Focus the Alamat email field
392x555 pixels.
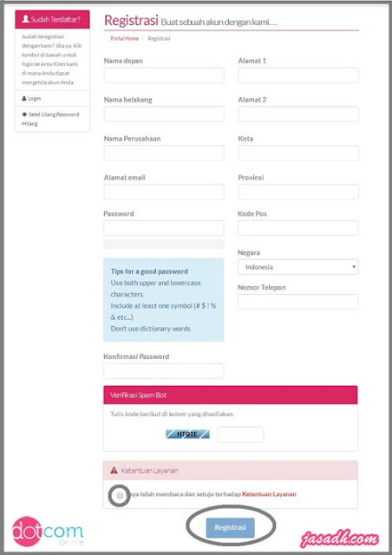pyautogui.click(x=164, y=192)
